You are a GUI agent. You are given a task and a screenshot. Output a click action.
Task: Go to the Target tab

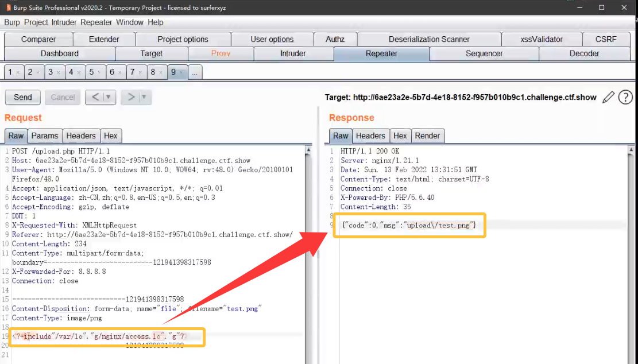pyautogui.click(x=152, y=53)
